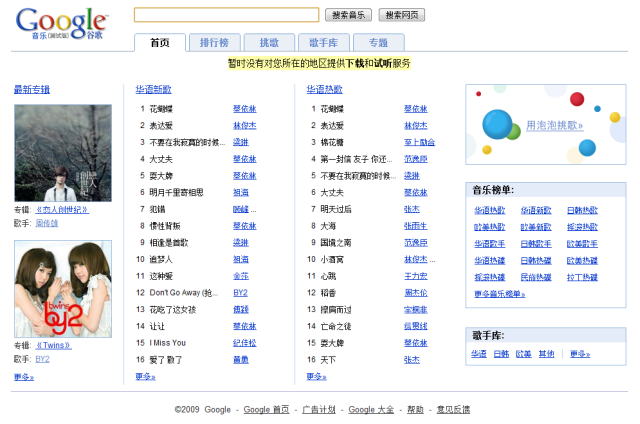Switch to the 专题 tab
The height and width of the screenshot is (424, 640).
pos(378,42)
